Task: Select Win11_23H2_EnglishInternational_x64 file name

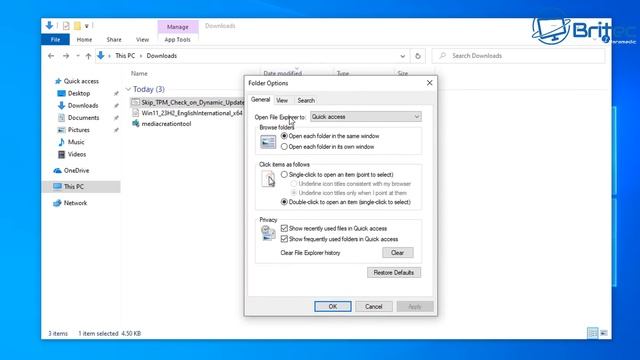Action: point(192,113)
